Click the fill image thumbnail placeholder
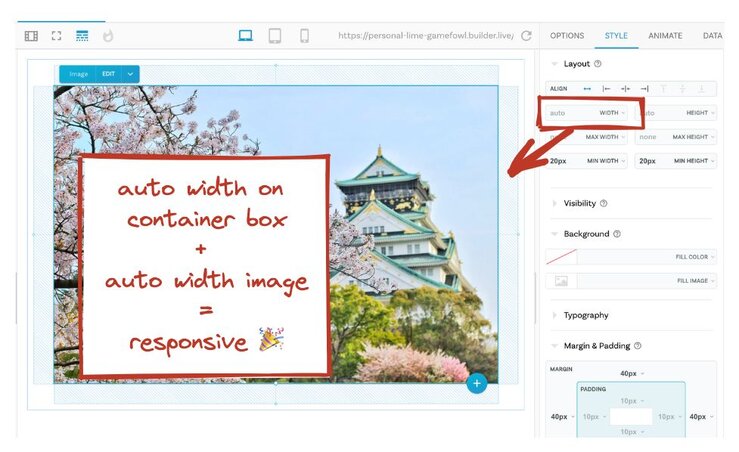Viewport: 739px width, 452px height. (561, 281)
